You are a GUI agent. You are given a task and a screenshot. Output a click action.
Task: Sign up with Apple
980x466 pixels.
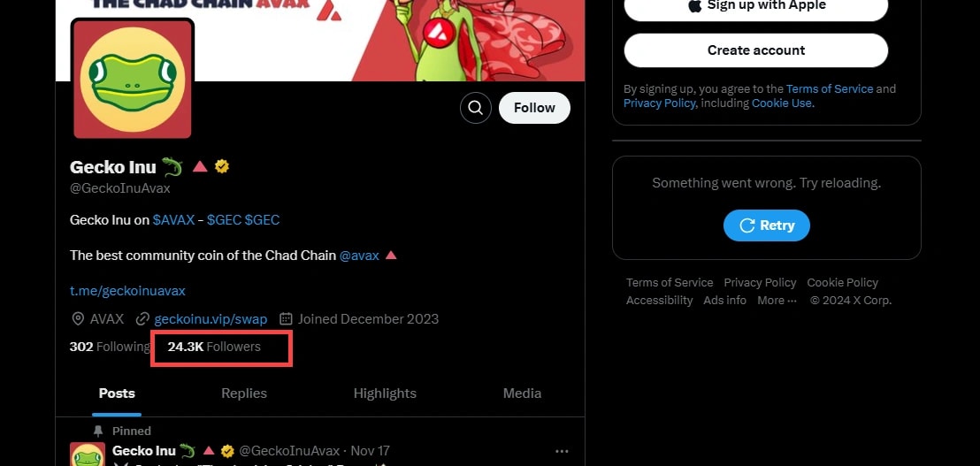pos(755,5)
